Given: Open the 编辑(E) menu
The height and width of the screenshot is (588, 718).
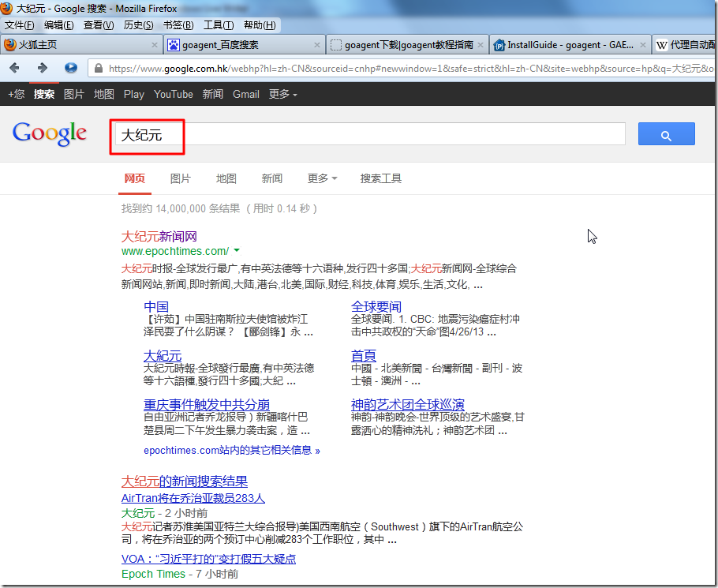Looking at the screenshot, I should click(x=58, y=25).
